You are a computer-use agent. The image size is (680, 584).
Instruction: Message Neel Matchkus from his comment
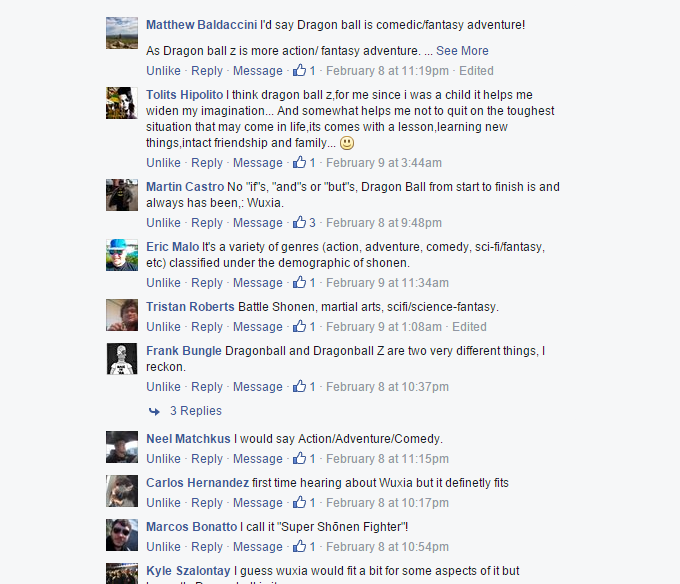258,459
